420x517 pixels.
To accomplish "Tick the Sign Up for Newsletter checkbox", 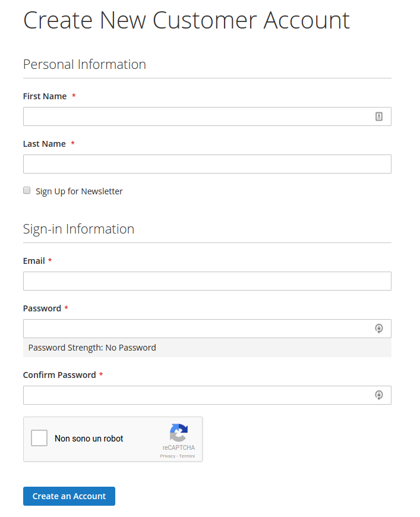I will (27, 191).
